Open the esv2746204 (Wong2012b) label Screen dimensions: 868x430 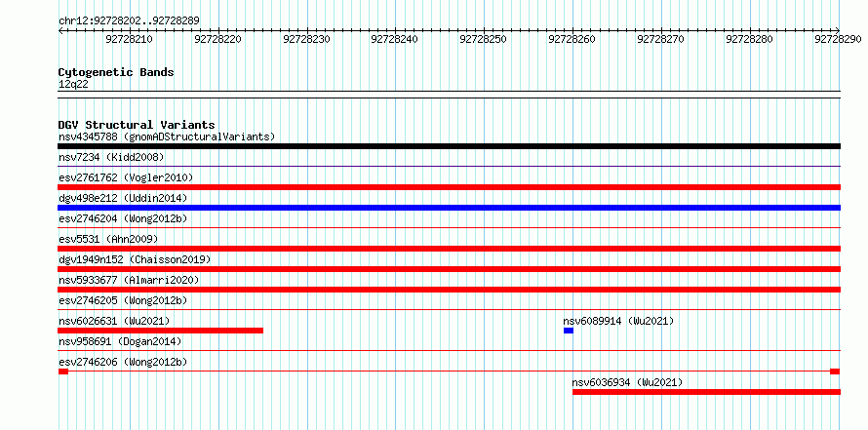coord(123,218)
